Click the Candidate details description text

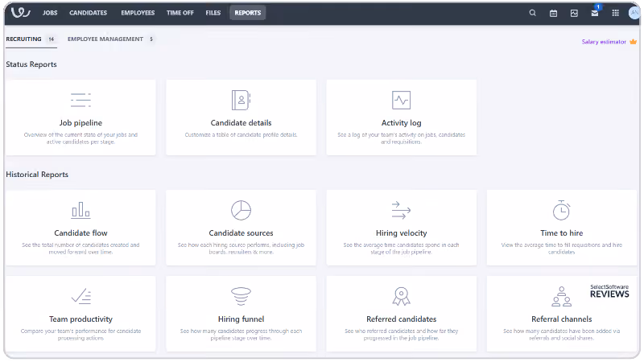[x=241, y=134]
